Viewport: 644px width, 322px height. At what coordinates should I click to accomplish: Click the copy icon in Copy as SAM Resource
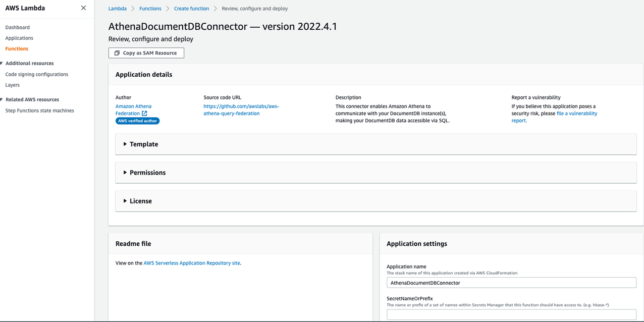click(117, 53)
